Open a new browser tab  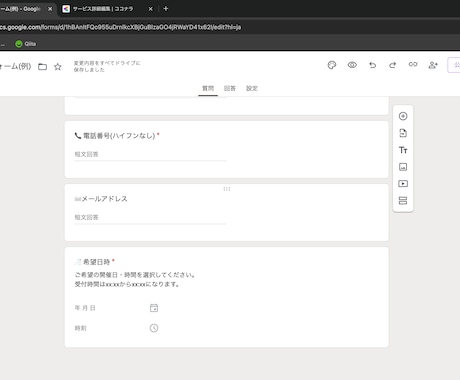[x=166, y=9]
